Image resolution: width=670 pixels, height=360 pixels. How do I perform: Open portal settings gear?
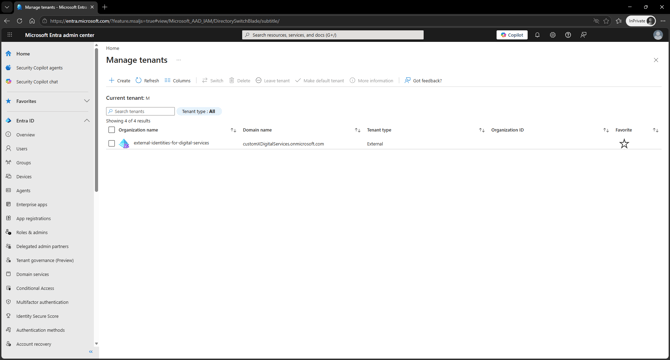tap(552, 35)
